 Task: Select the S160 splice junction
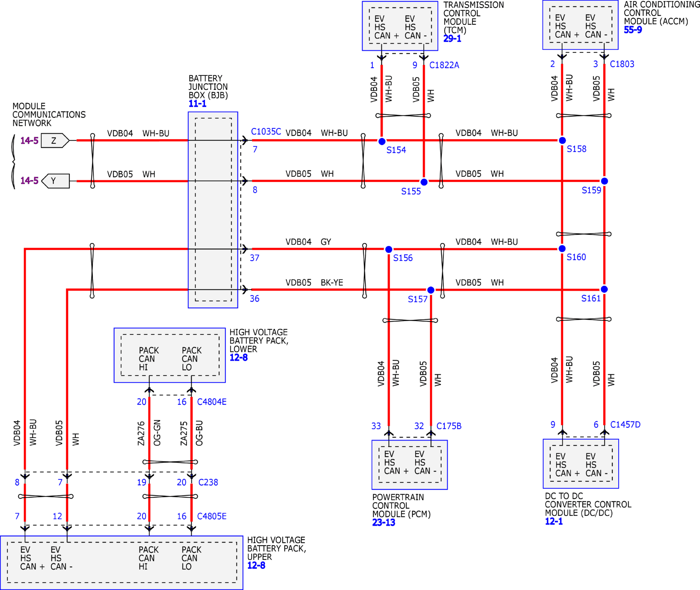point(562,248)
